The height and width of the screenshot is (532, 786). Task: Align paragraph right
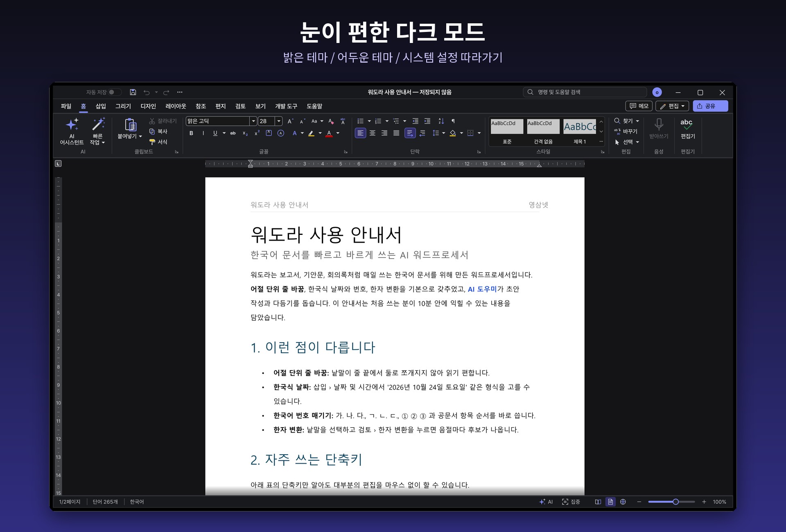(384, 133)
